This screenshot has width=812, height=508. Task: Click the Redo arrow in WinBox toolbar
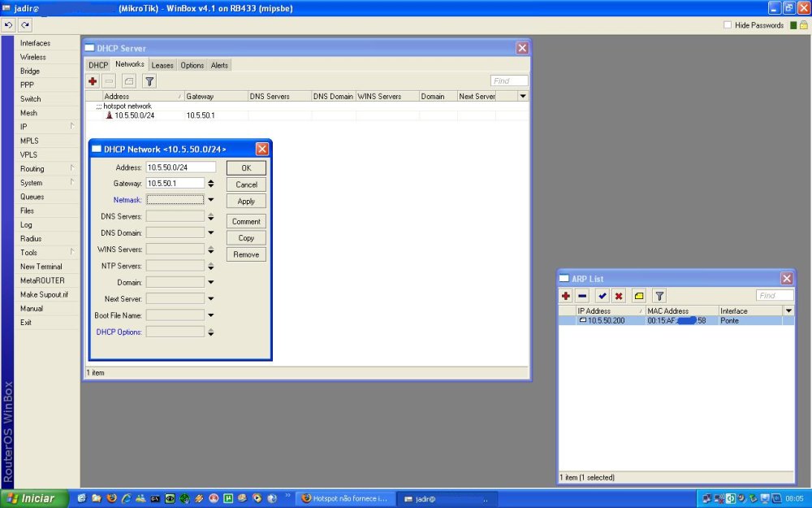pos(25,25)
